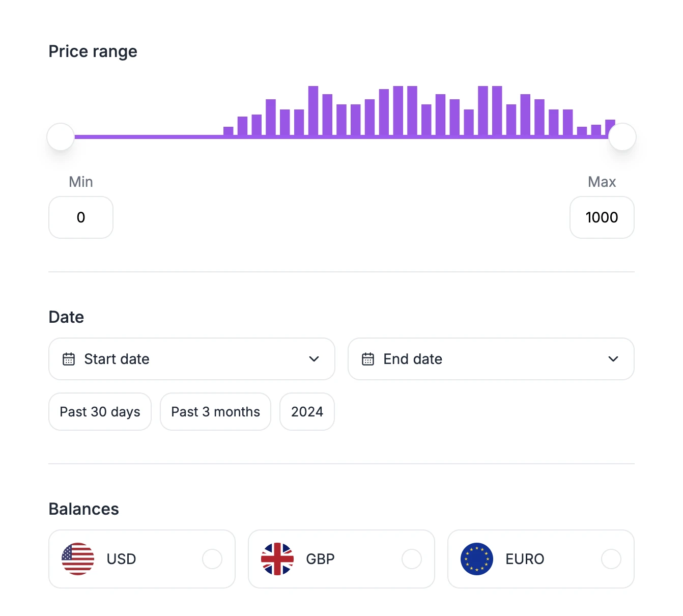Filter by the 2024 date preset
The image size is (683, 616).
307,411
